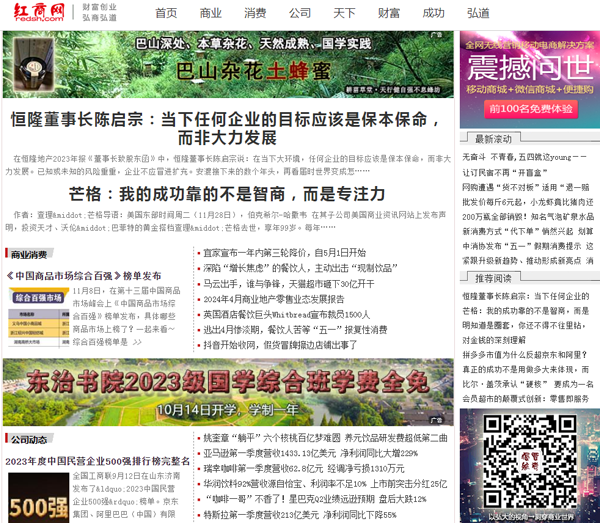
Task: Open “咖啡一哥”不香了 星巴克 news item
Action: [315, 499]
